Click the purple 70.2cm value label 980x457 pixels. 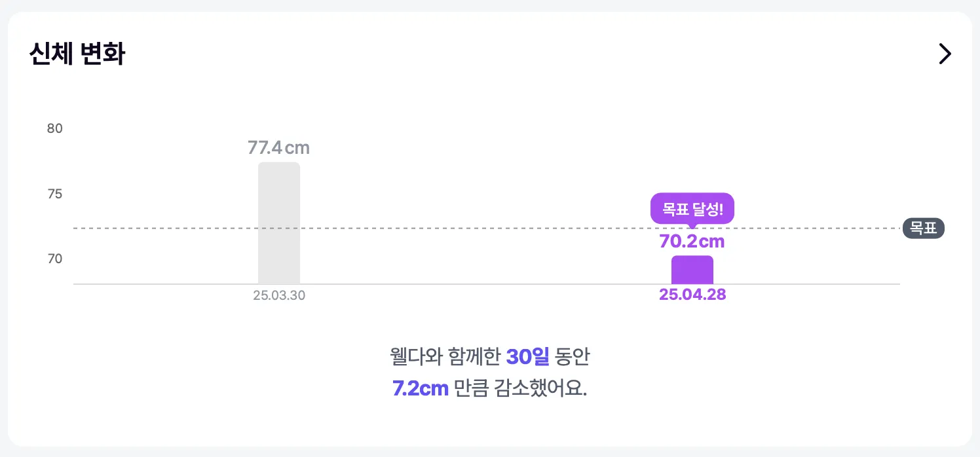(x=692, y=242)
